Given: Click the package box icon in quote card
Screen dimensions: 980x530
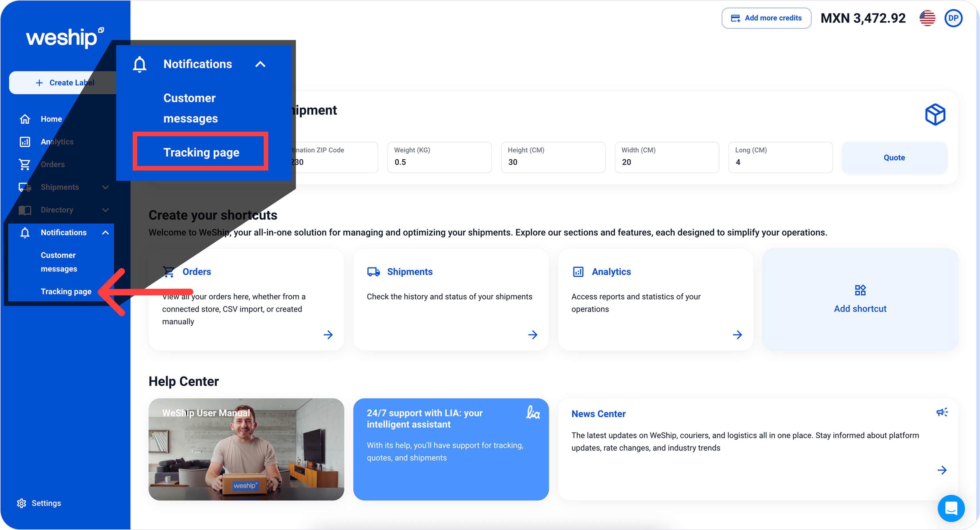Looking at the screenshot, I should click(x=935, y=114).
